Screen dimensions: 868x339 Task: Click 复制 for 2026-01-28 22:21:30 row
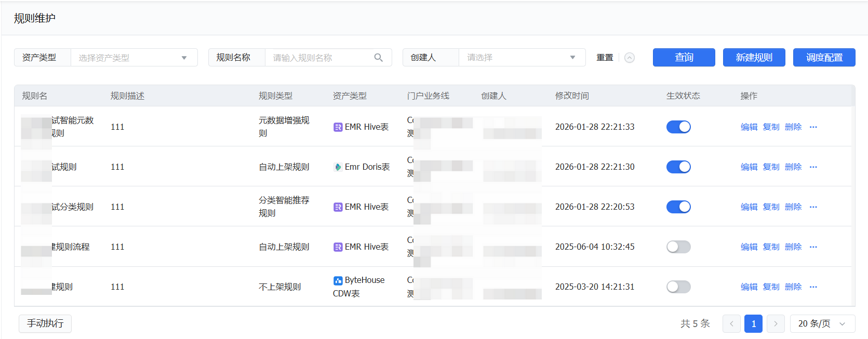click(x=771, y=167)
